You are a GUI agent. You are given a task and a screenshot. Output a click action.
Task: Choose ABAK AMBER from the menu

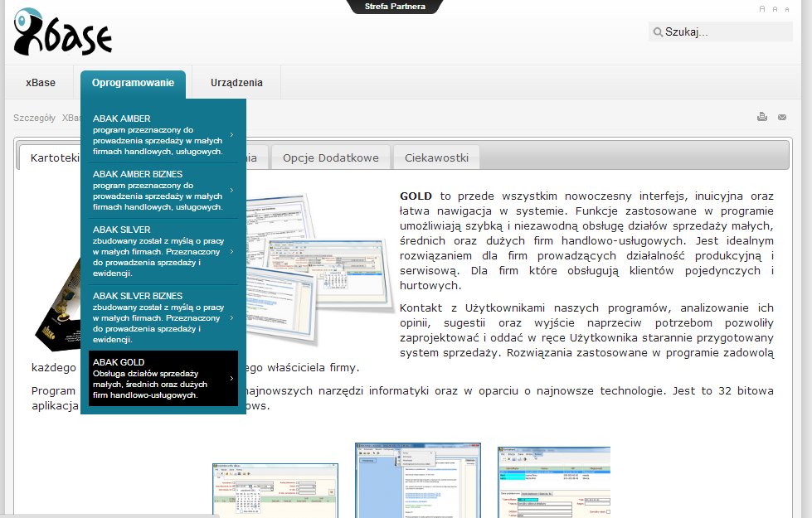(163, 135)
